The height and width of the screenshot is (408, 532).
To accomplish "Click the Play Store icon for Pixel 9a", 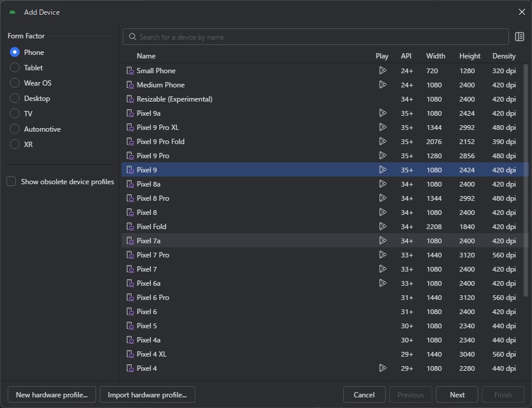I will (382, 113).
